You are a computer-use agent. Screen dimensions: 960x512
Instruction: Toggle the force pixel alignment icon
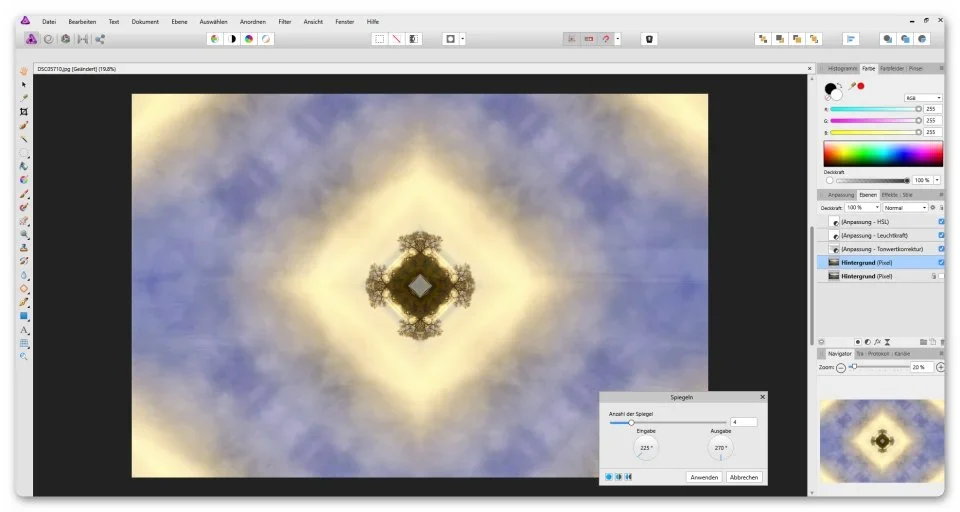click(571, 39)
